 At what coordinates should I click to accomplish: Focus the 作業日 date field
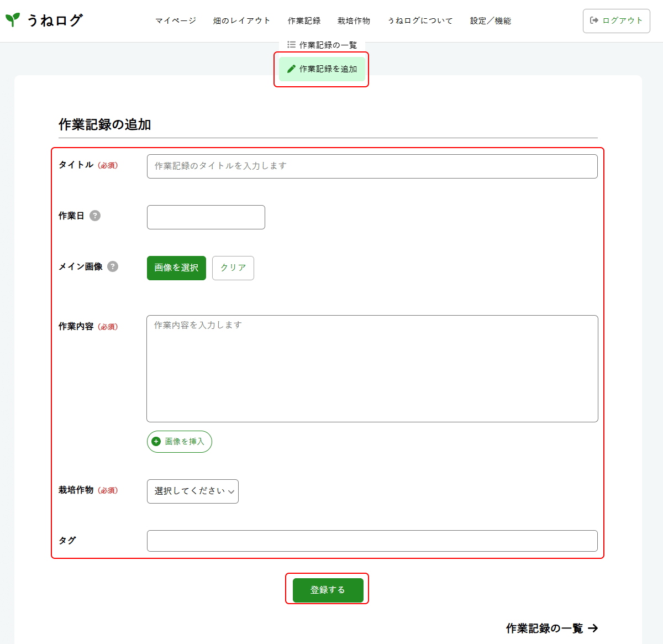[x=206, y=217]
